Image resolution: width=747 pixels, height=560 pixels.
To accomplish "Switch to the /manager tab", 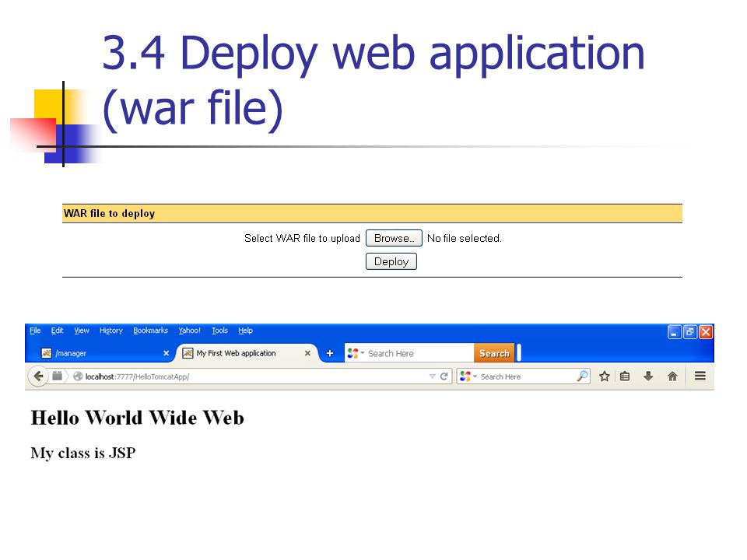I will [103, 353].
